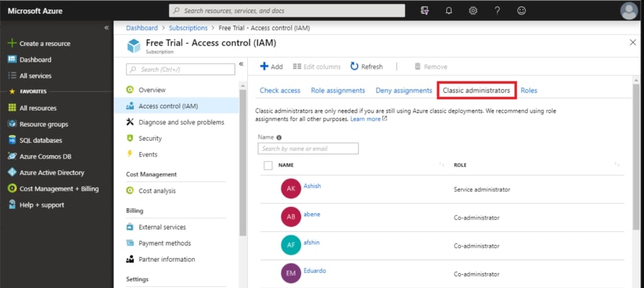Click the Cost Management + Billing icon

pos(12,189)
